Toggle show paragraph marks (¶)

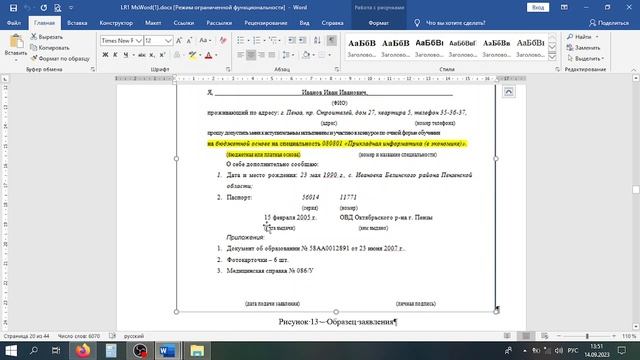point(332,40)
